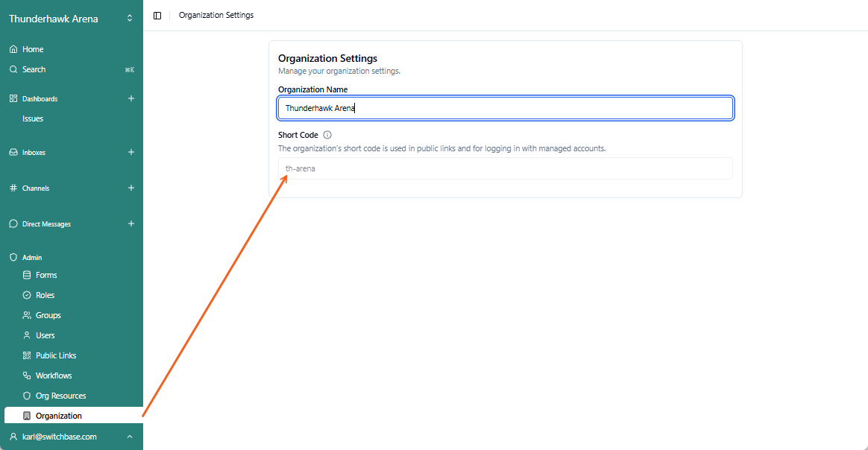
Task: Navigate to Groups in Admin
Action: (48, 315)
